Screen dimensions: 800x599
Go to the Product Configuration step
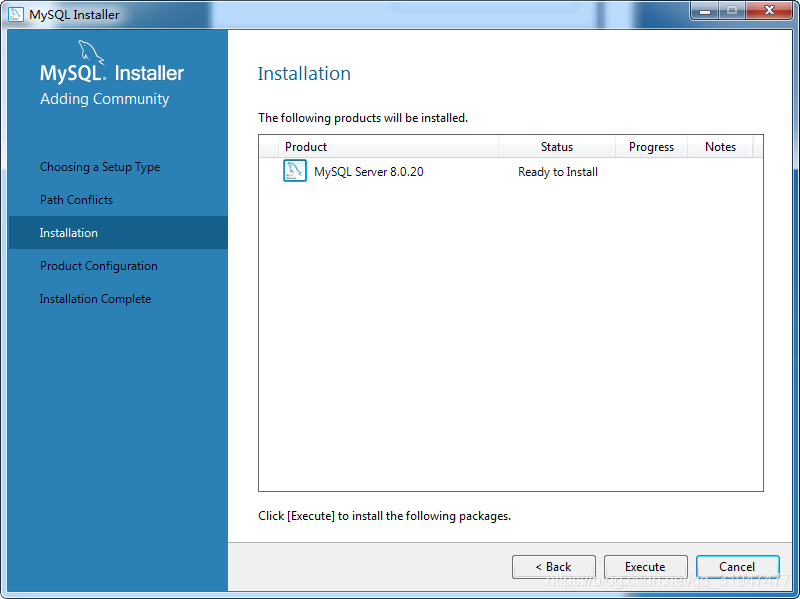(x=99, y=266)
